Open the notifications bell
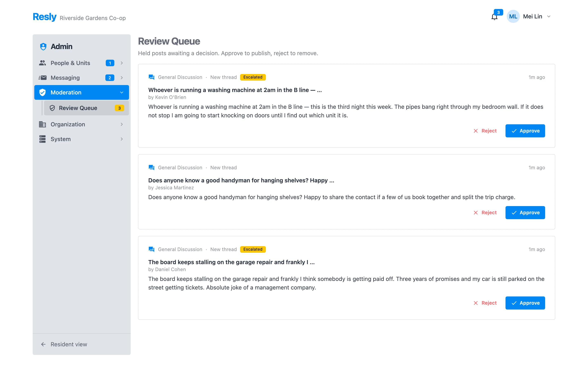588x368 pixels. 494,17
